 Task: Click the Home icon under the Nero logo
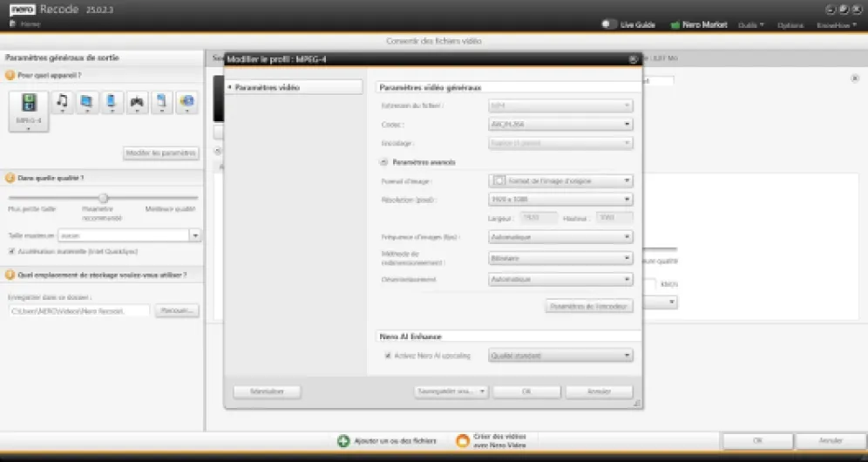click(x=13, y=24)
